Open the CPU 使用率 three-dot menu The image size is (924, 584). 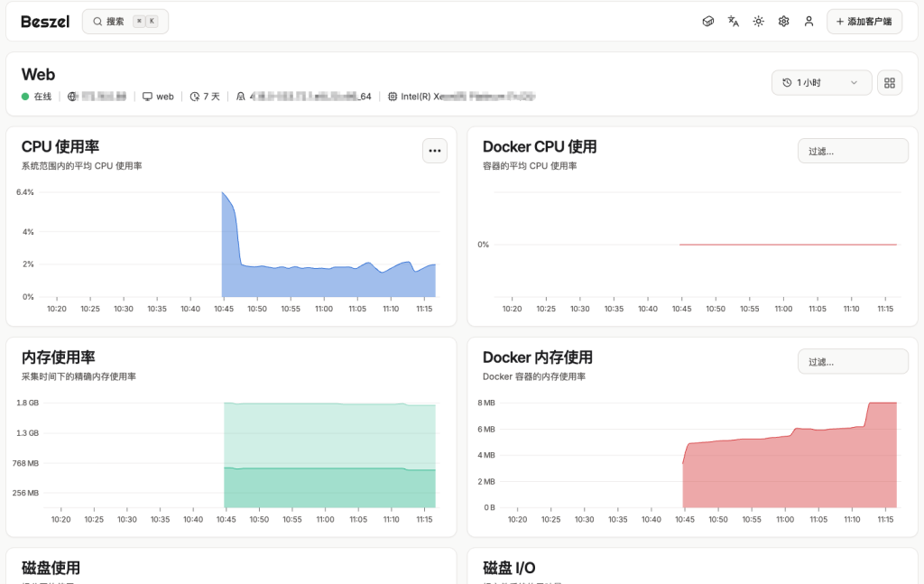(435, 151)
